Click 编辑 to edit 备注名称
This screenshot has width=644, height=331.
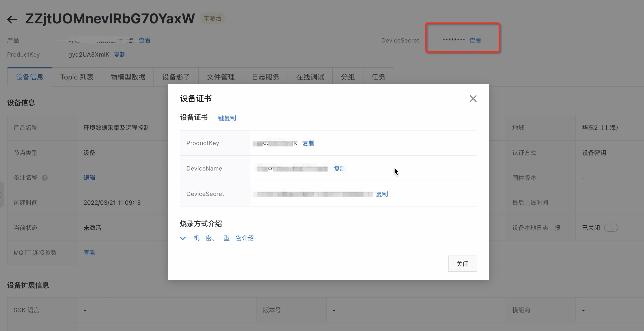(x=89, y=178)
